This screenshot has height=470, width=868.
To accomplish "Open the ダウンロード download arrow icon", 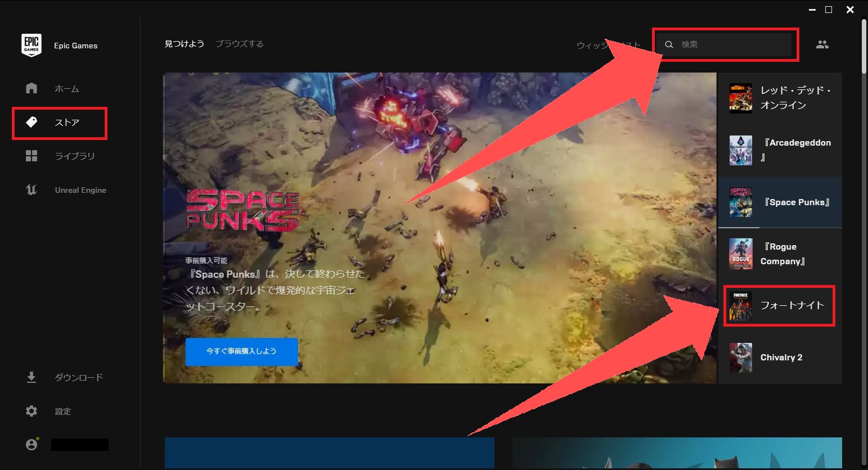I will tap(32, 377).
